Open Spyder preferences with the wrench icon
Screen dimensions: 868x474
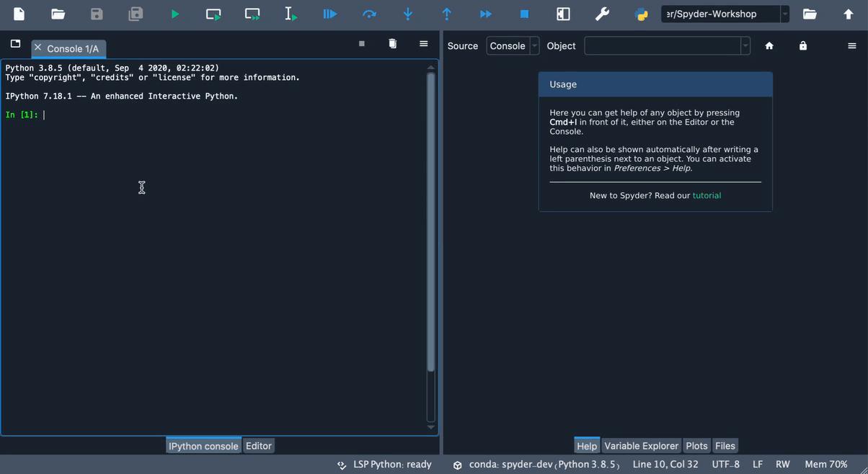click(x=602, y=13)
